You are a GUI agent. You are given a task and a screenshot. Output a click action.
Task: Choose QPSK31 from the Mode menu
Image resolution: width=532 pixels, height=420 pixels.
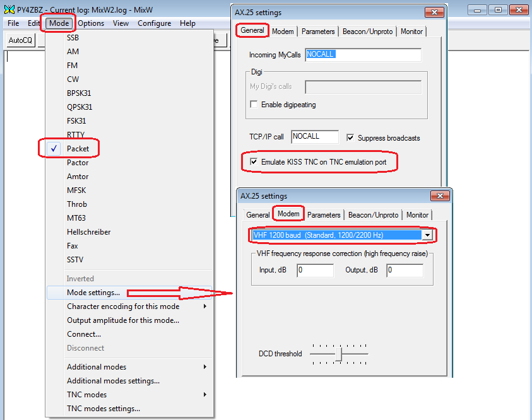(x=129, y=107)
